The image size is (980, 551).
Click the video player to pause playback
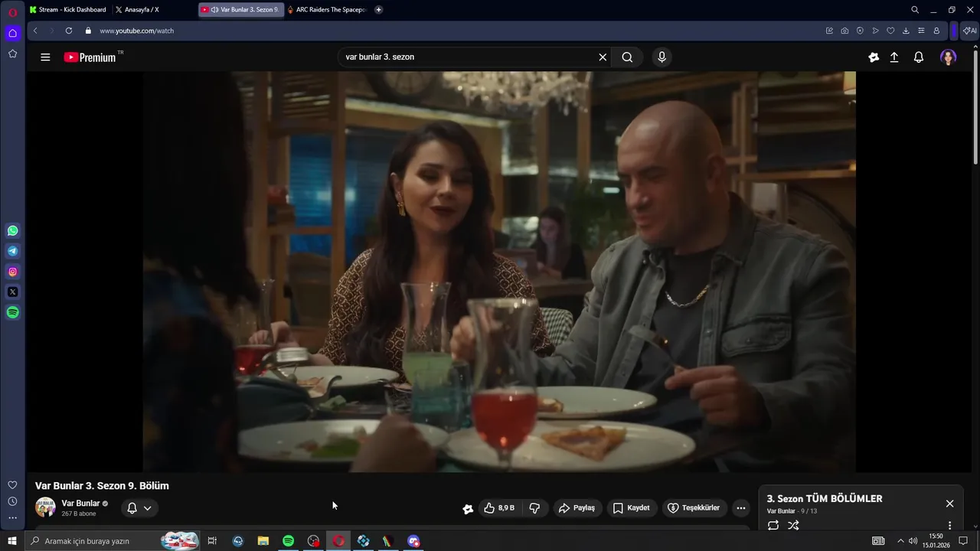(x=498, y=272)
